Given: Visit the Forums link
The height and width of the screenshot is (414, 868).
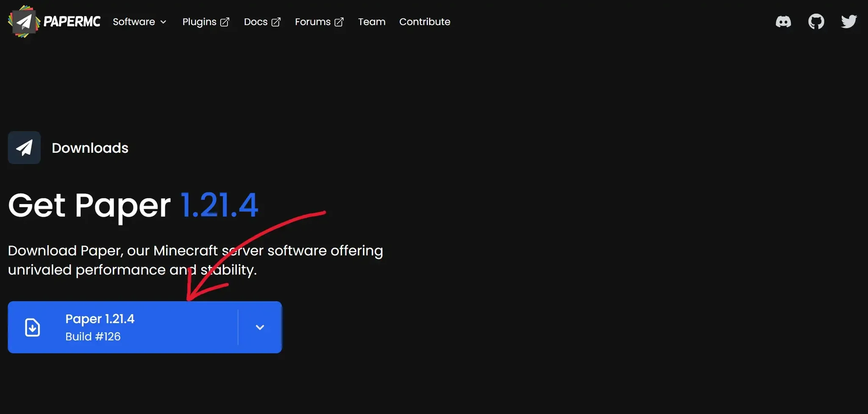Looking at the screenshot, I should (x=312, y=22).
